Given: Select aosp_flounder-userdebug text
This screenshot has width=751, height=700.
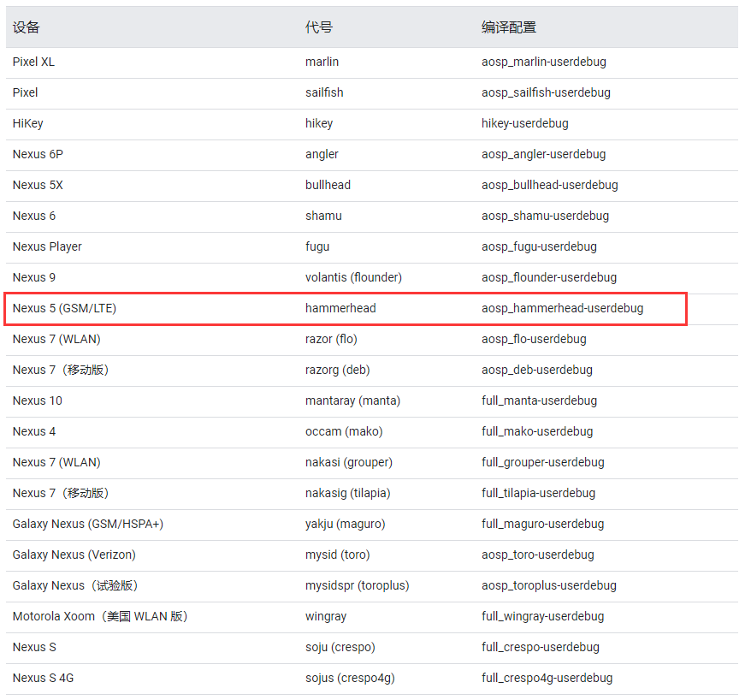Looking at the screenshot, I should pyautogui.click(x=549, y=277).
